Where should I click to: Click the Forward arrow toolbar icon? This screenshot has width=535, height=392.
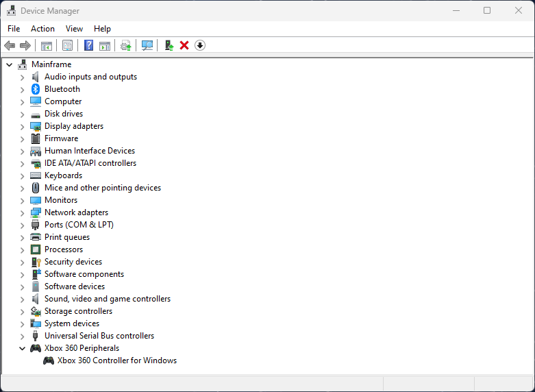point(25,45)
